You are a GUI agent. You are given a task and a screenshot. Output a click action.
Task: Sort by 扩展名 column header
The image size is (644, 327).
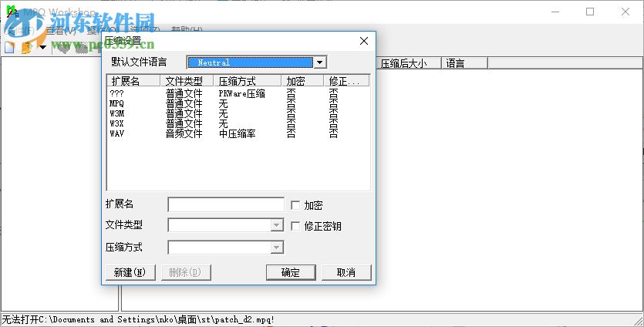click(x=133, y=80)
